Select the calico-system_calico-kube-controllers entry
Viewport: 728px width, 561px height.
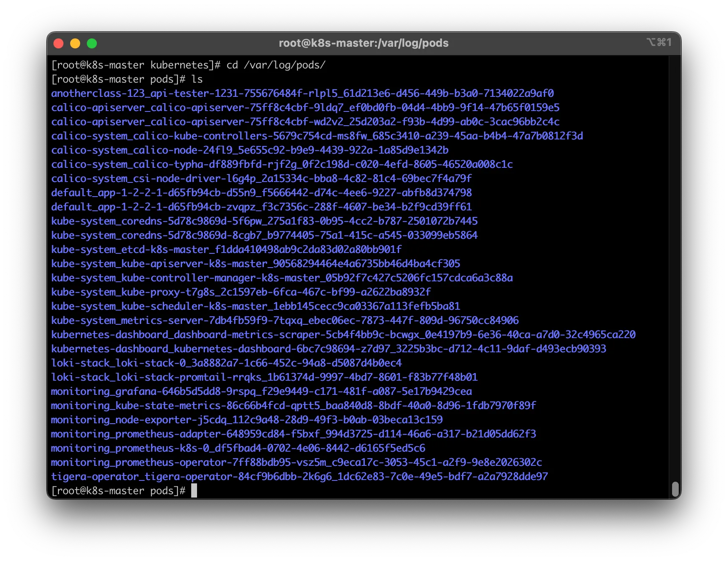[x=317, y=136]
